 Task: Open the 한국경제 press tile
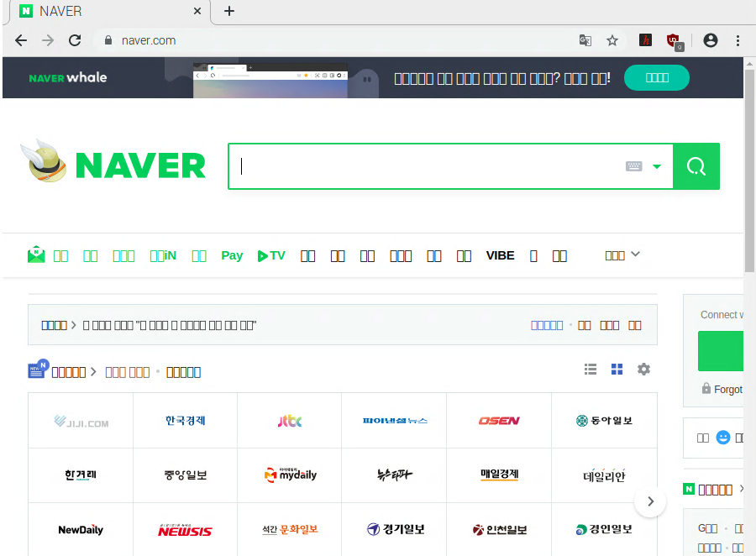[185, 421]
